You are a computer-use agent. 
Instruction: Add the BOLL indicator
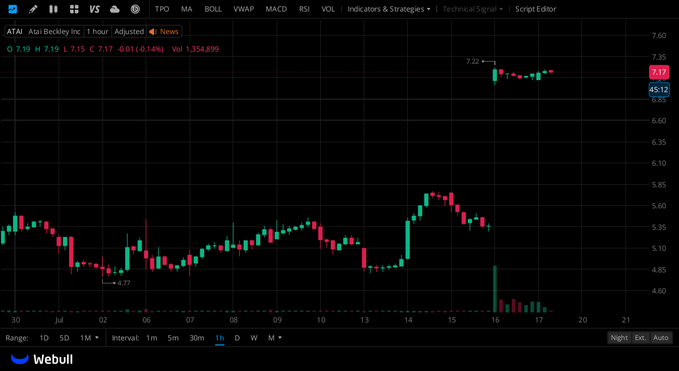[213, 9]
